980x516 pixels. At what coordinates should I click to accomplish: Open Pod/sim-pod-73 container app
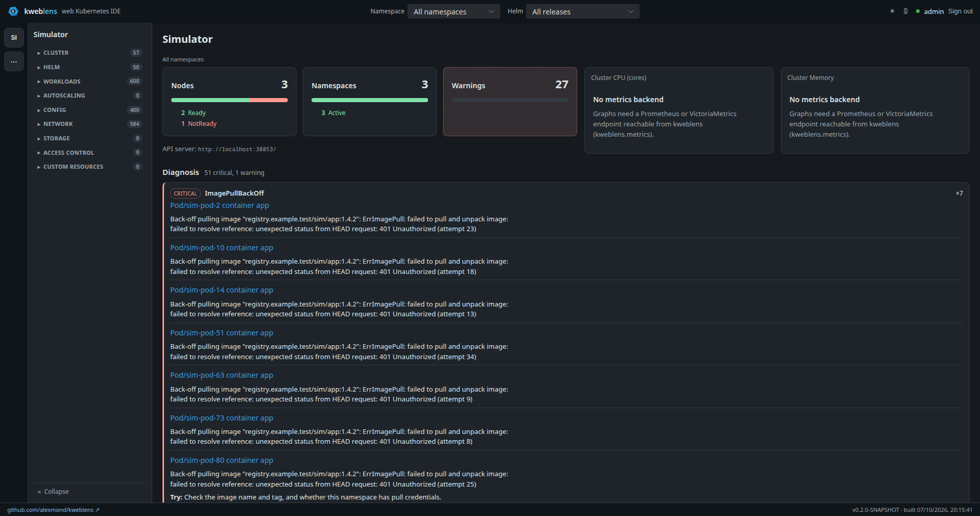click(222, 418)
